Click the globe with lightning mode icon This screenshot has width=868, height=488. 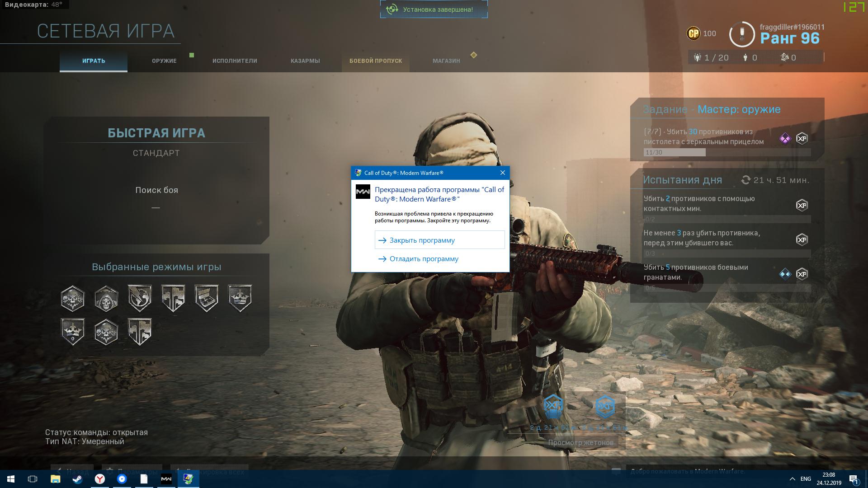139,299
